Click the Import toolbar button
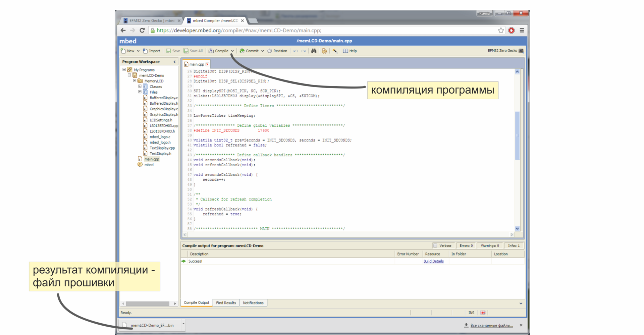Viewport: 644px width, 335px height. pyautogui.click(x=151, y=51)
